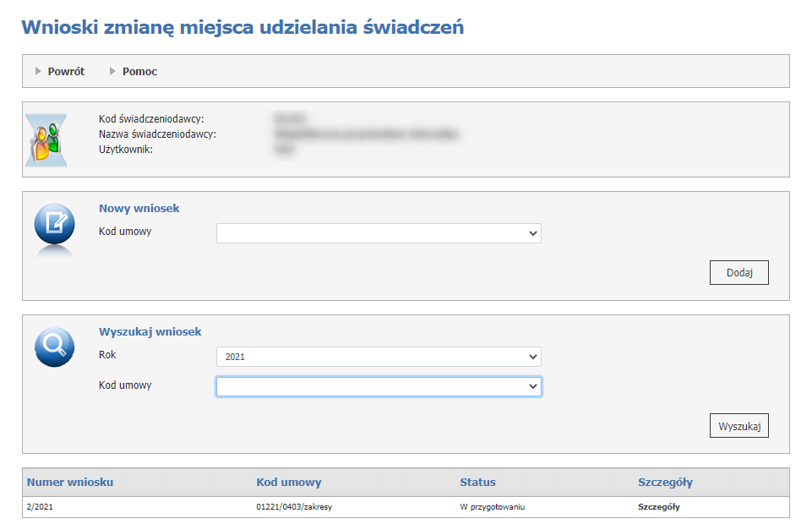Screen dimensions: 812x524
Task: Click the provider users icon
Action: 46,139
